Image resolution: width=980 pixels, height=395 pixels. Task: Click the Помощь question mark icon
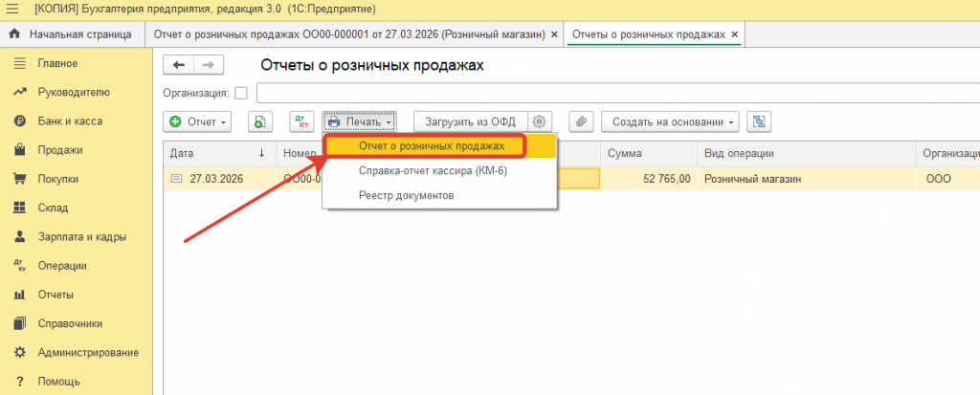click(20, 382)
